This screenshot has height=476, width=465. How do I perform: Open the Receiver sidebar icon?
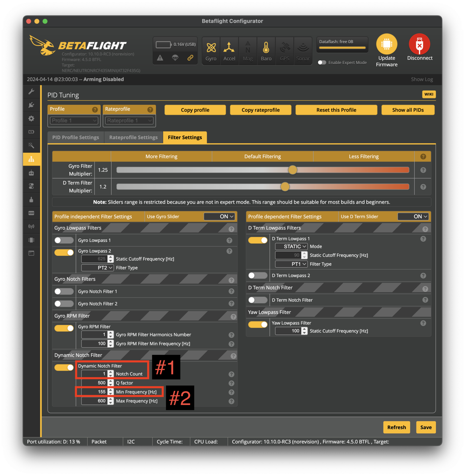(x=31, y=173)
